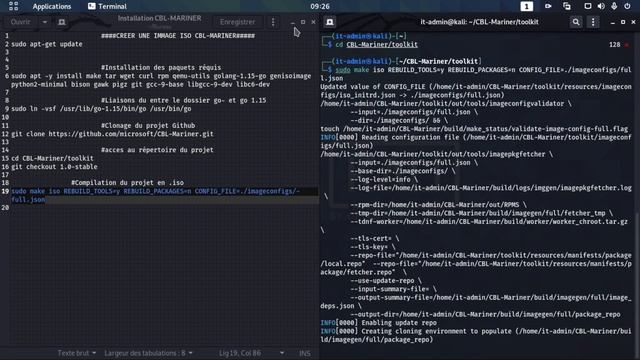This screenshot has height=360, width=640.
Task: Click 'cd CBL-Mariner/toolkit' command in terminal
Action: point(376,45)
